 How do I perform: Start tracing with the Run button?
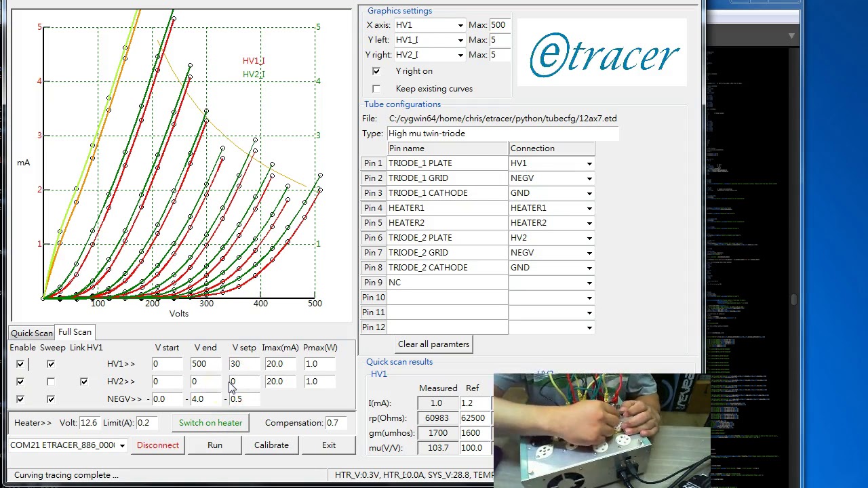tap(215, 445)
